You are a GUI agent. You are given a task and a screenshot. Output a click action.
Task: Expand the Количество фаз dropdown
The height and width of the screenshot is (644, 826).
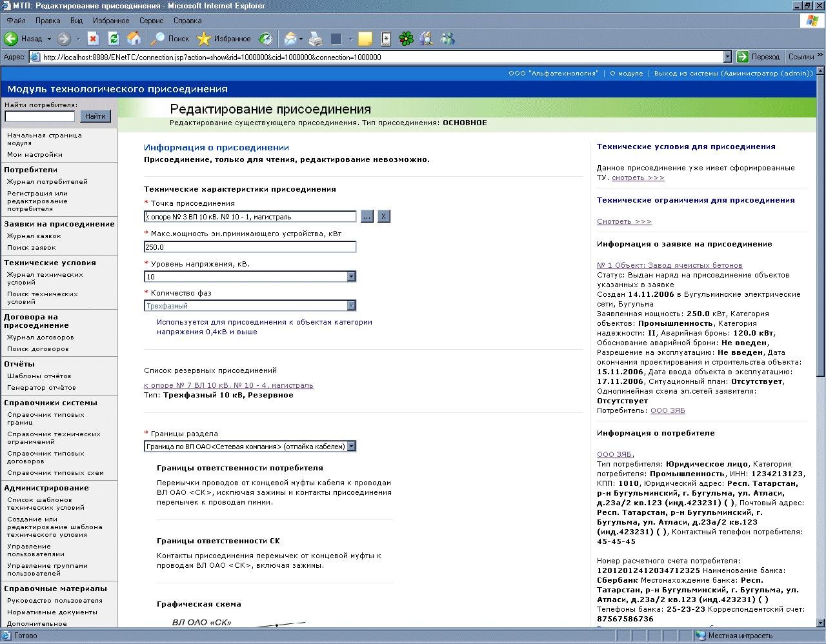[x=351, y=305]
